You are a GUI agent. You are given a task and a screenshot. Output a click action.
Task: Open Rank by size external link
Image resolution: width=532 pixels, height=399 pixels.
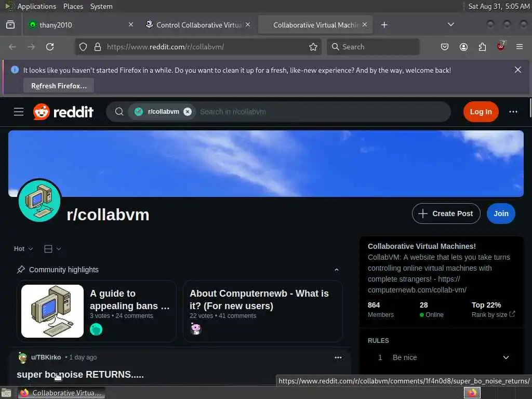tap(494, 314)
